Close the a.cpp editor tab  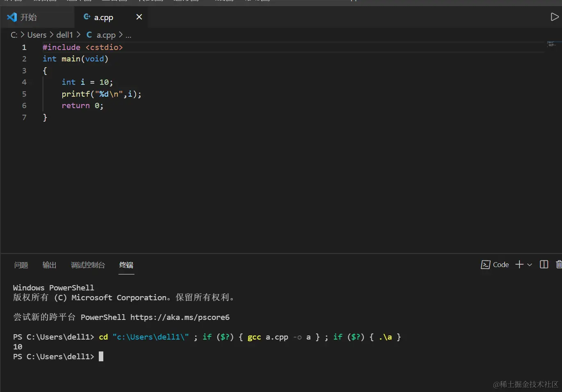coord(139,17)
